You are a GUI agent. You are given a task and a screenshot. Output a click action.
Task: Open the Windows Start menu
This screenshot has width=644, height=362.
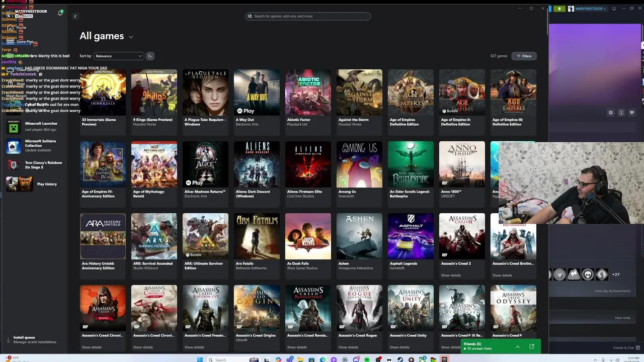pyautogui.click(x=200, y=359)
